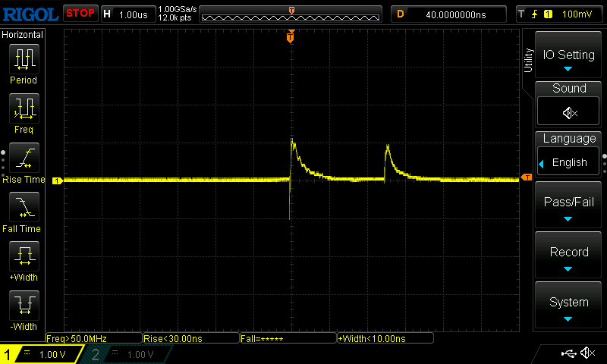Screen dimensions: 607x364
Task: Select the Freq measurement icon
Action: pyautogui.click(x=24, y=109)
